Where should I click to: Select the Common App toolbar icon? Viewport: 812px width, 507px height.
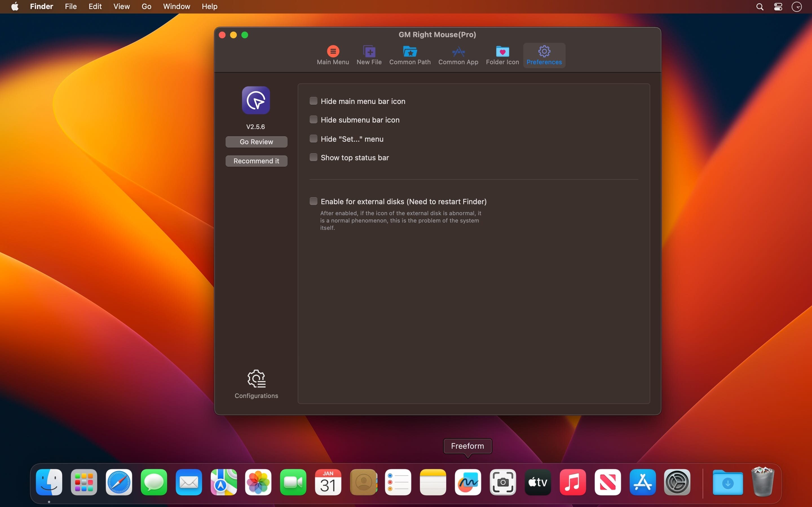[458, 55]
